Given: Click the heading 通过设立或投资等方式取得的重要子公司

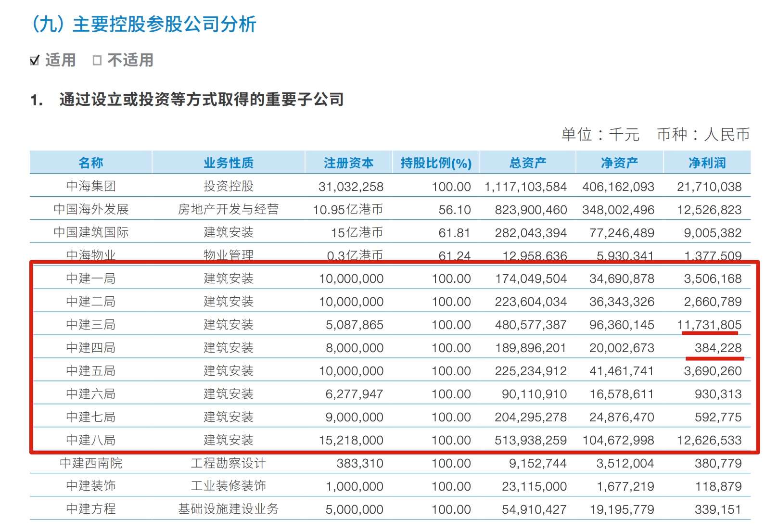Looking at the screenshot, I should click(202, 100).
